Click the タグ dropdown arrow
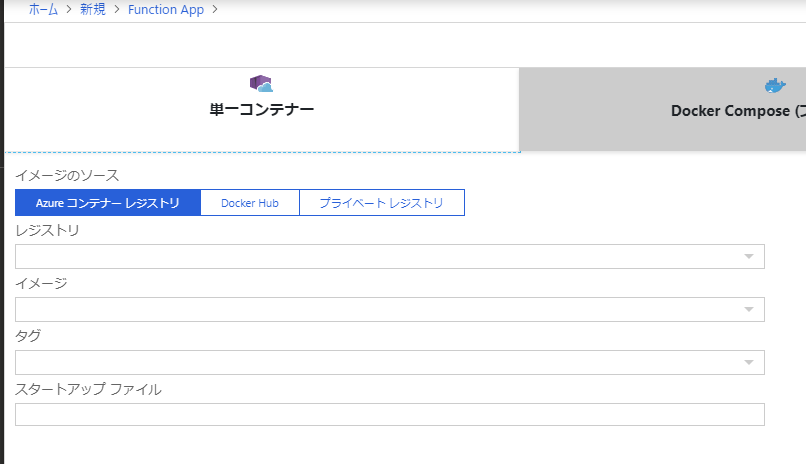 [x=749, y=362]
